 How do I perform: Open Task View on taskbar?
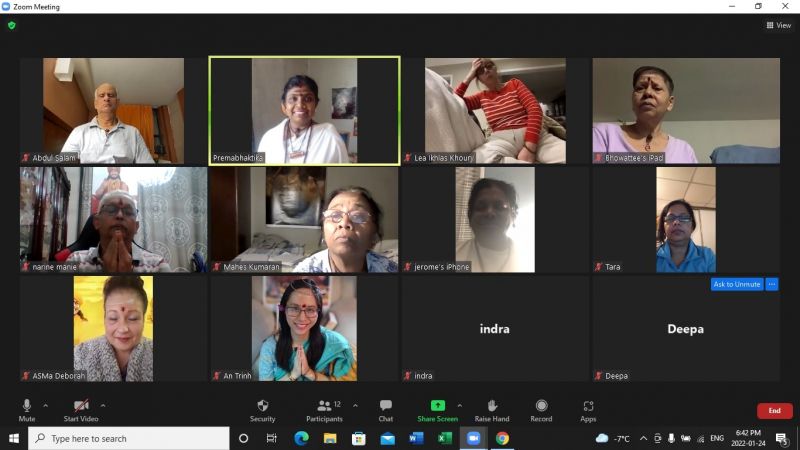point(271,438)
